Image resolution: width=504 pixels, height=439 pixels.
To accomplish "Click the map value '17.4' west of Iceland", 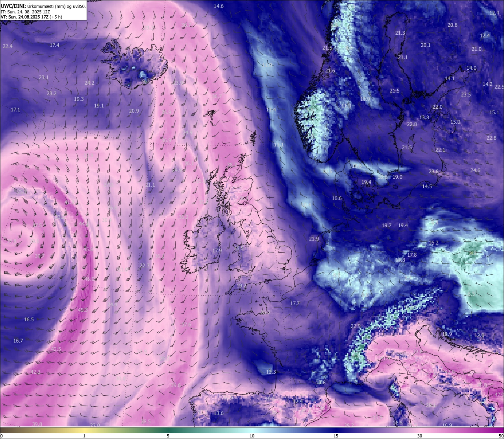I will coord(54,45).
